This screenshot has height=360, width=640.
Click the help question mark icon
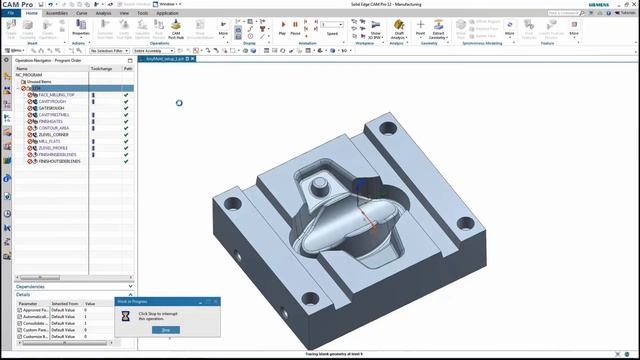pos(608,13)
